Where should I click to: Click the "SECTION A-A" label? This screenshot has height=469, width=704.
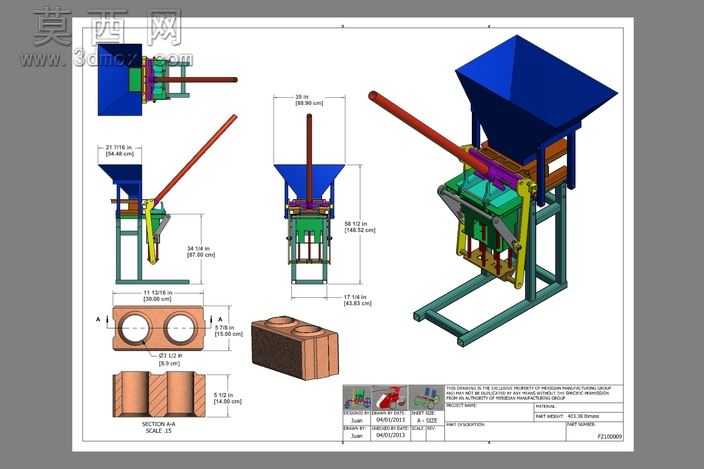tap(158, 424)
